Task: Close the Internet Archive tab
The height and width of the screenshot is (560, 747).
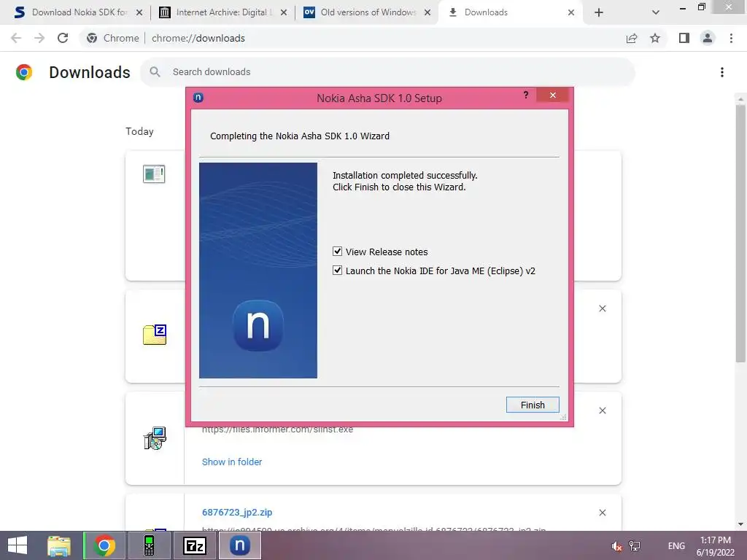Action: 284,12
